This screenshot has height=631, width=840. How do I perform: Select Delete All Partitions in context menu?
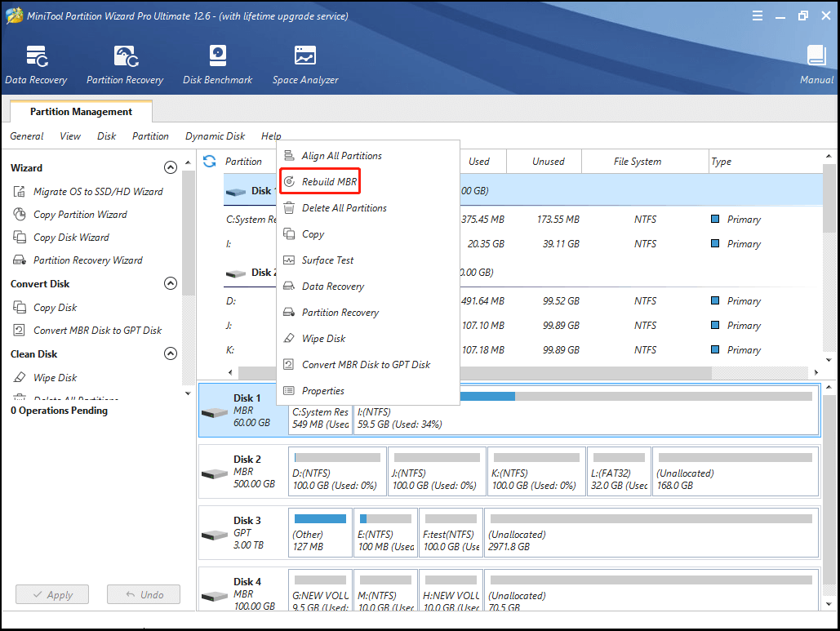pos(368,208)
